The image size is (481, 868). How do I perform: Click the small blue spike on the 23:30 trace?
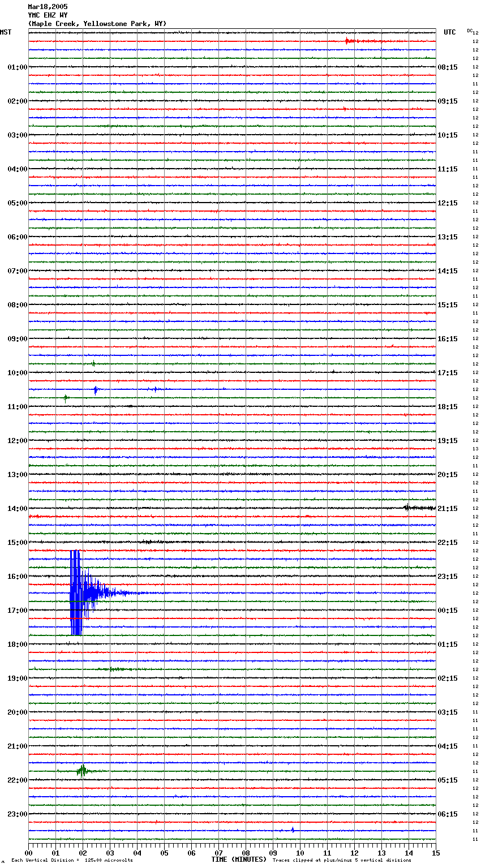coord(293,830)
